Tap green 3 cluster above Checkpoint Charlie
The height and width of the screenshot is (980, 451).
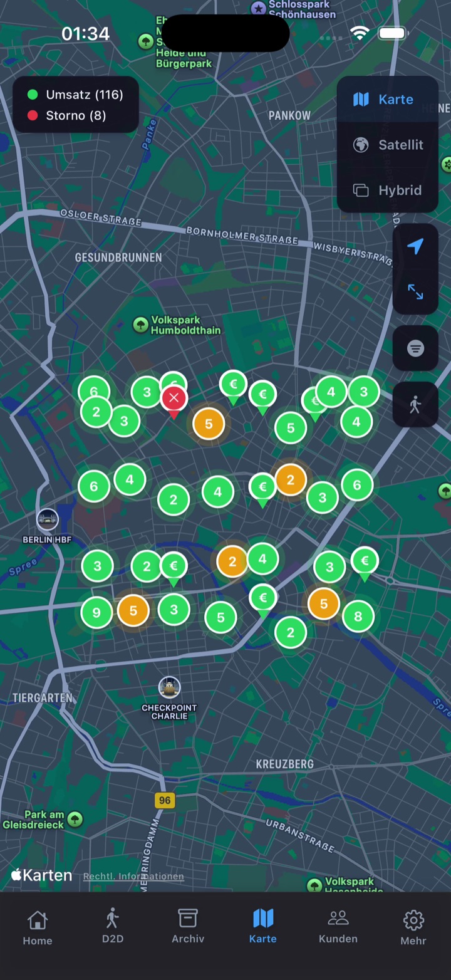click(174, 610)
